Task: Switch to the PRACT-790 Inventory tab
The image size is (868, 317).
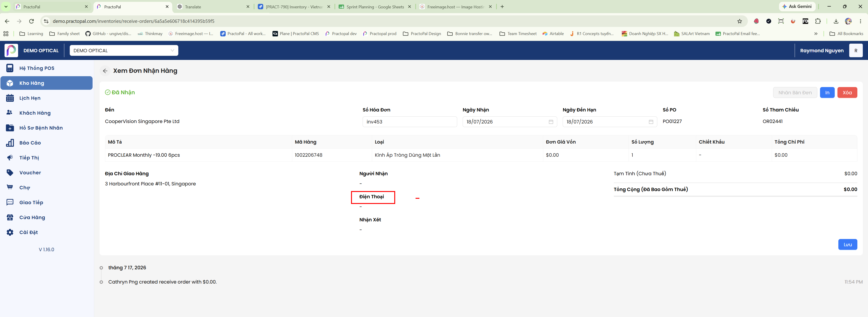Action: 294,7
